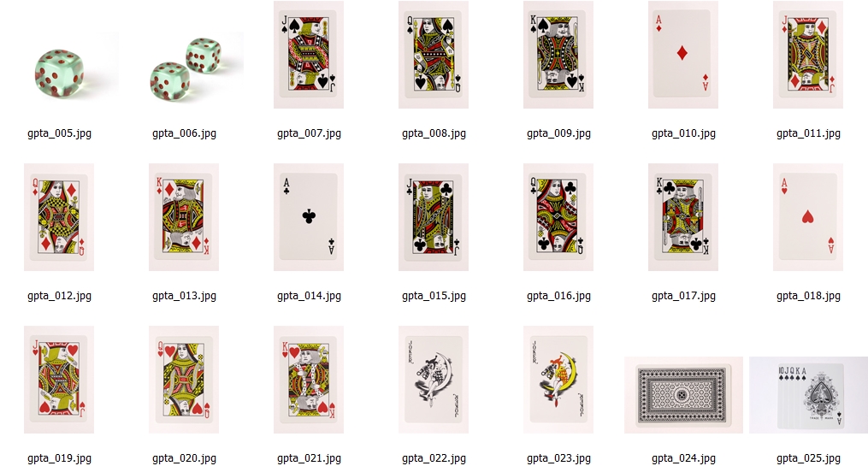Viewport: 868px width, 472px height.
Task: Click the King of Diamonds image
Action: pyautogui.click(x=184, y=217)
